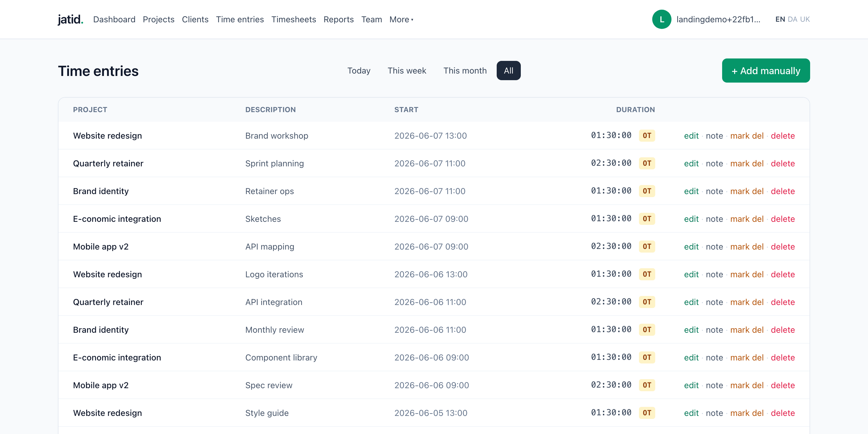Add note to API integration entry
The image size is (868, 434).
click(714, 302)
